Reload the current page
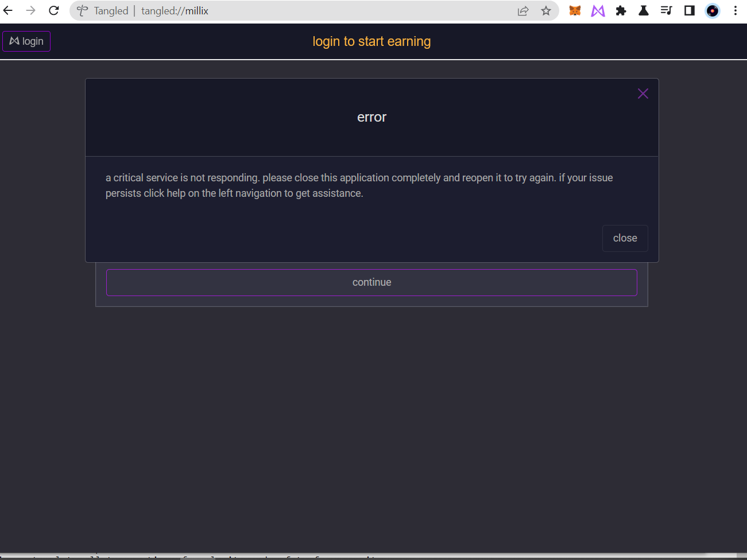Viewport: 747px width, 560px height. click(x=54, y=10)
